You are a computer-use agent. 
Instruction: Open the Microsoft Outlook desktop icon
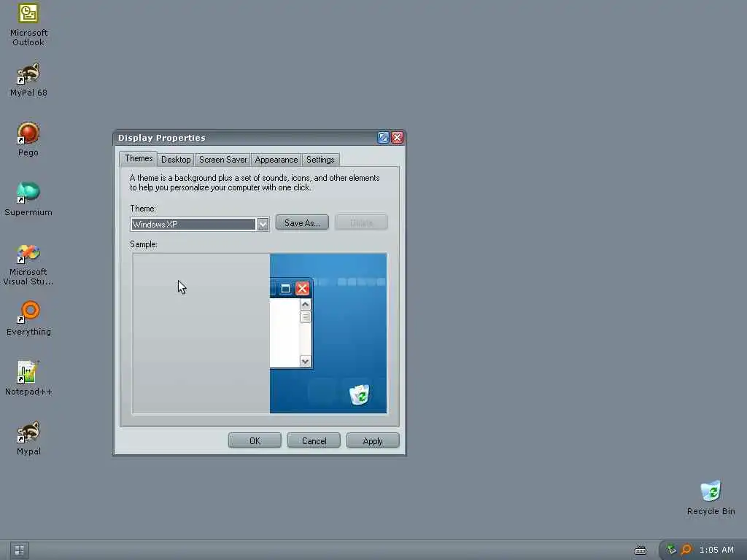tap(28, 24)
